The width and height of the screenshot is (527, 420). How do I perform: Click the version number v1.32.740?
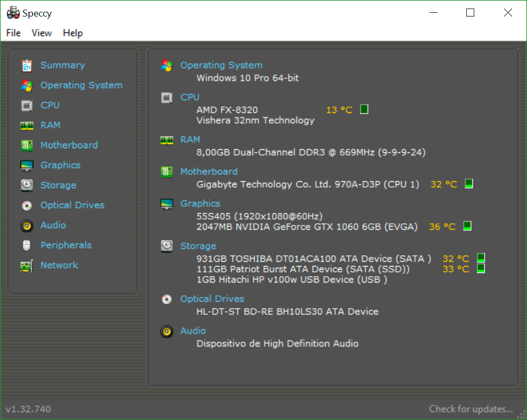point(28,409)
